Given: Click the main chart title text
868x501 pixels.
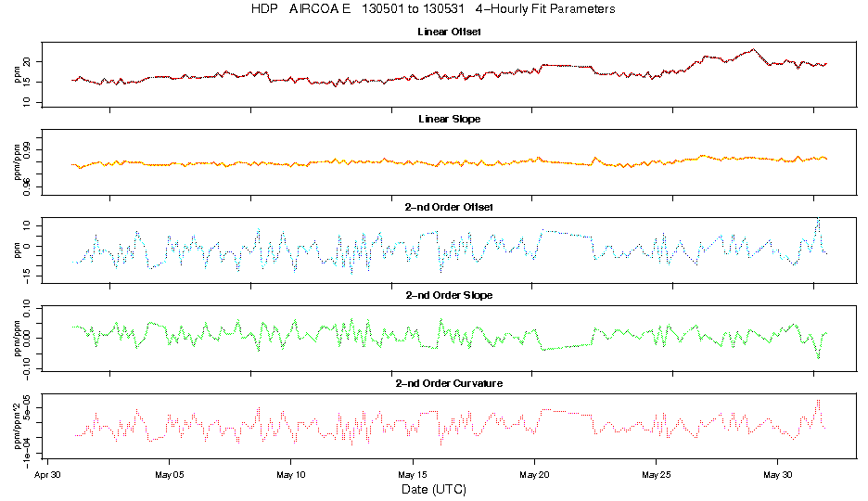Looking at the screenshot, I should [x=433, y=9].
